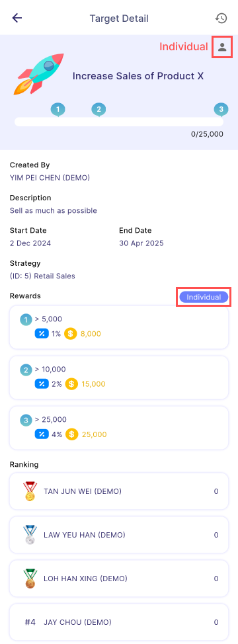Select TAN JUN WEI gold medal ranking row

[x=119, y=491]
